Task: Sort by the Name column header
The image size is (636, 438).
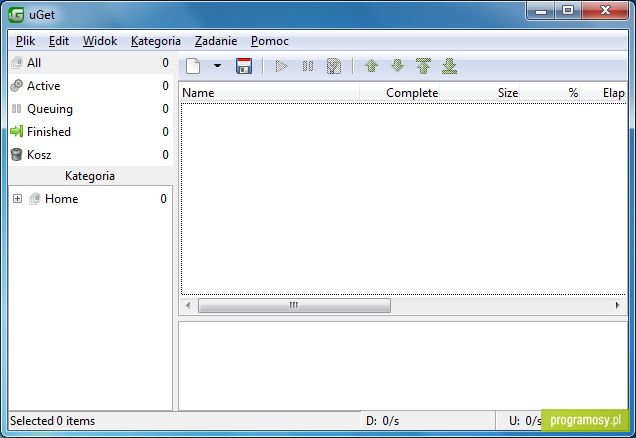Action: (270, 93)
